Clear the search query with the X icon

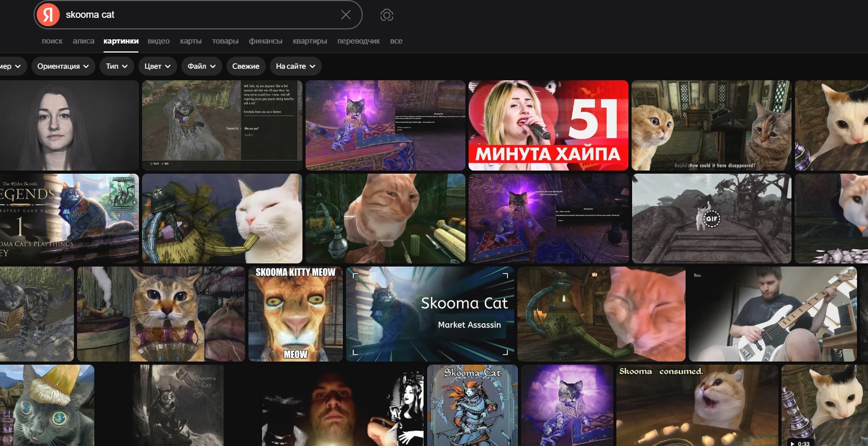pos(346,15)
